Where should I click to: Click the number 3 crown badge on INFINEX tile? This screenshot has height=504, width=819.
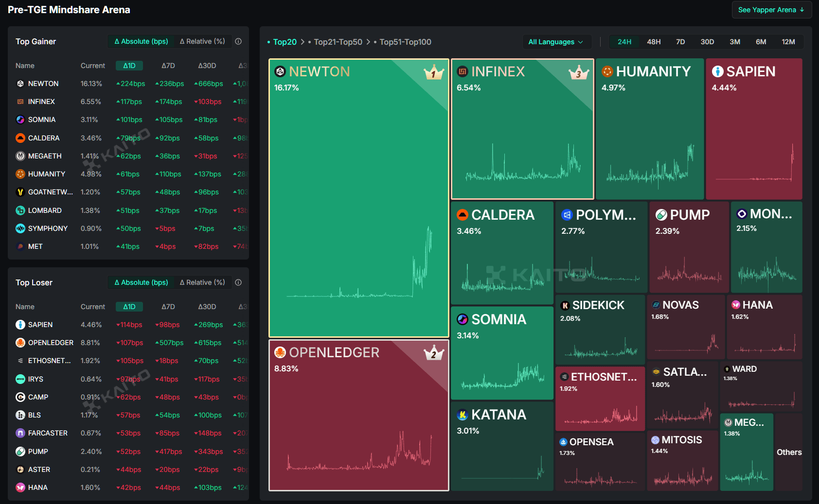[x=579, y=73]
